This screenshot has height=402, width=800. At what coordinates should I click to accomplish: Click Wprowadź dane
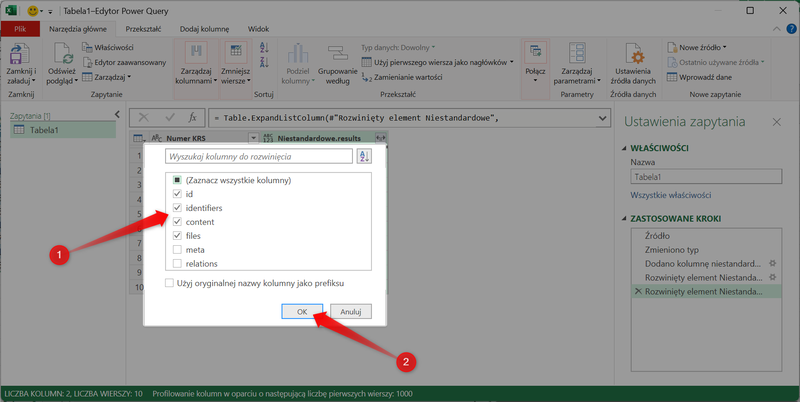click(699, 77)
